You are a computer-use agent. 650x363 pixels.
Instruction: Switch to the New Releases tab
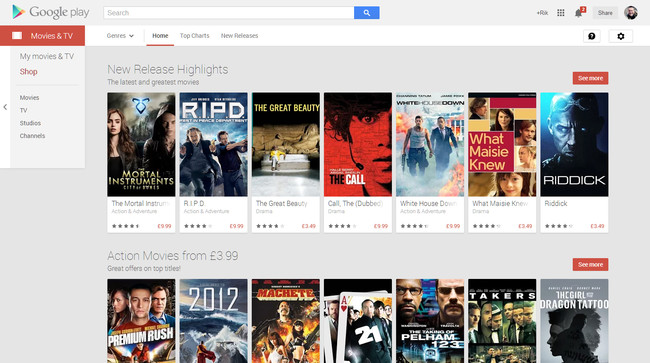coord(239,36)
